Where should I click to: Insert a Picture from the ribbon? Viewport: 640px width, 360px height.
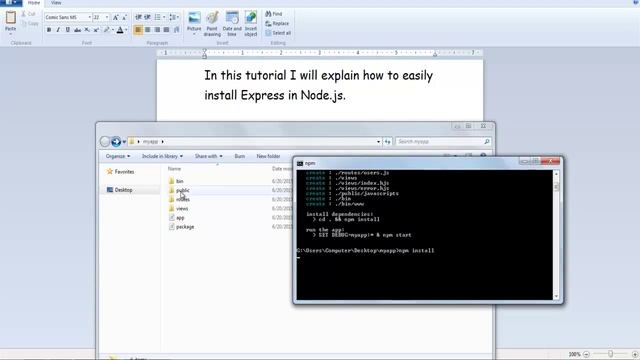point(194,23)
